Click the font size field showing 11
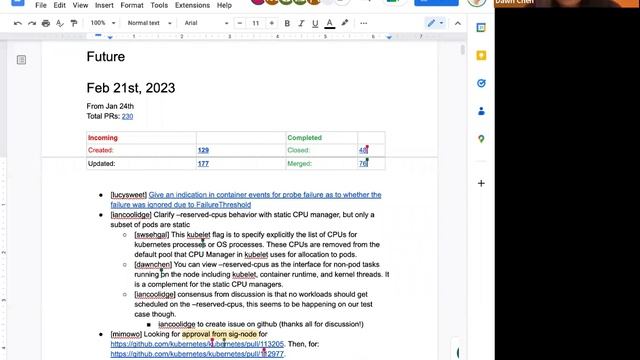This screenshot has height=360, width=640. pos(256,23)
